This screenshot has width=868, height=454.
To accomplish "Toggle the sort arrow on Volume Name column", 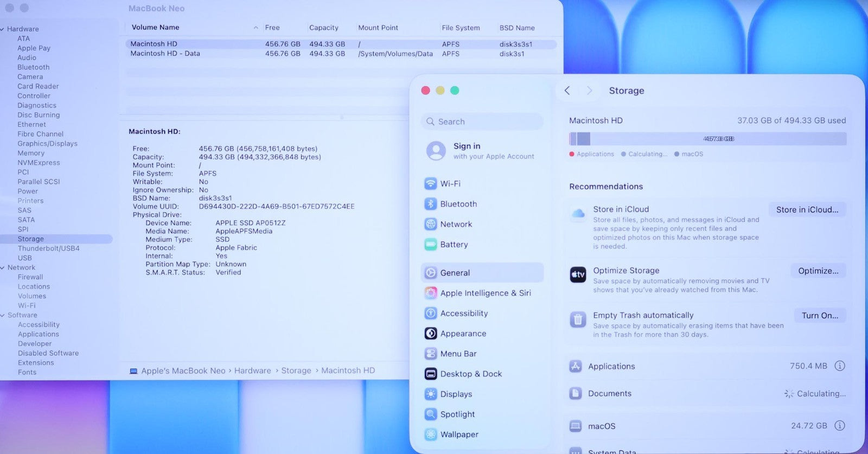I will [x=256, y=28].
